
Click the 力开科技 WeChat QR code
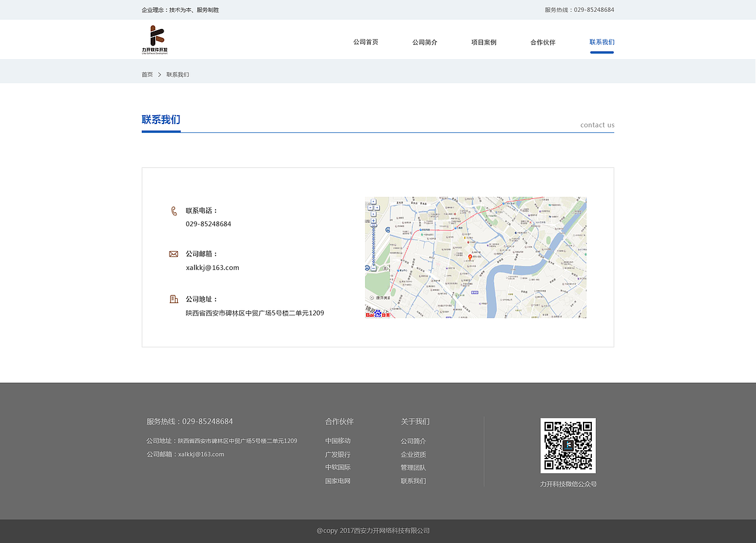[568, 446]
